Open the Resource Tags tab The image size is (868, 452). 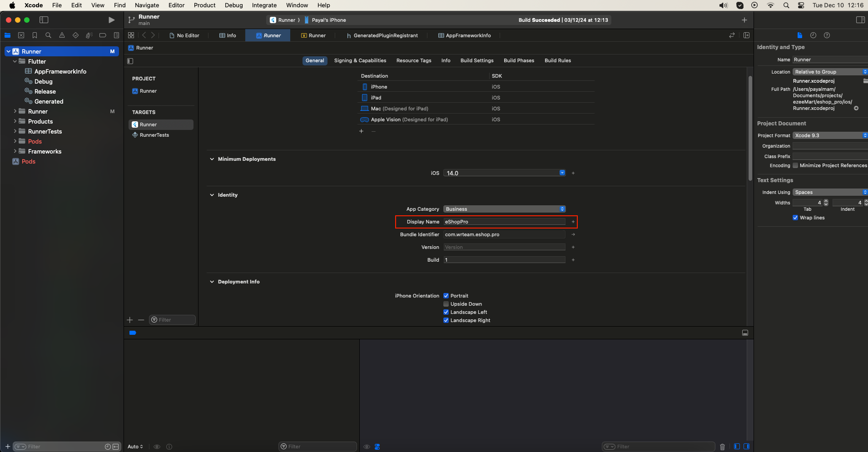[x=414, y=60]
